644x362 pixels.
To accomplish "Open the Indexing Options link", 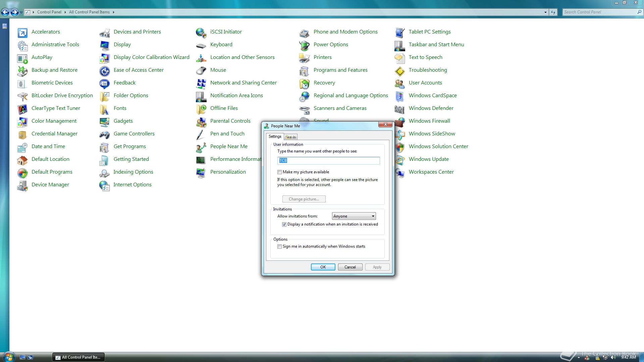I will pos(133,172).
